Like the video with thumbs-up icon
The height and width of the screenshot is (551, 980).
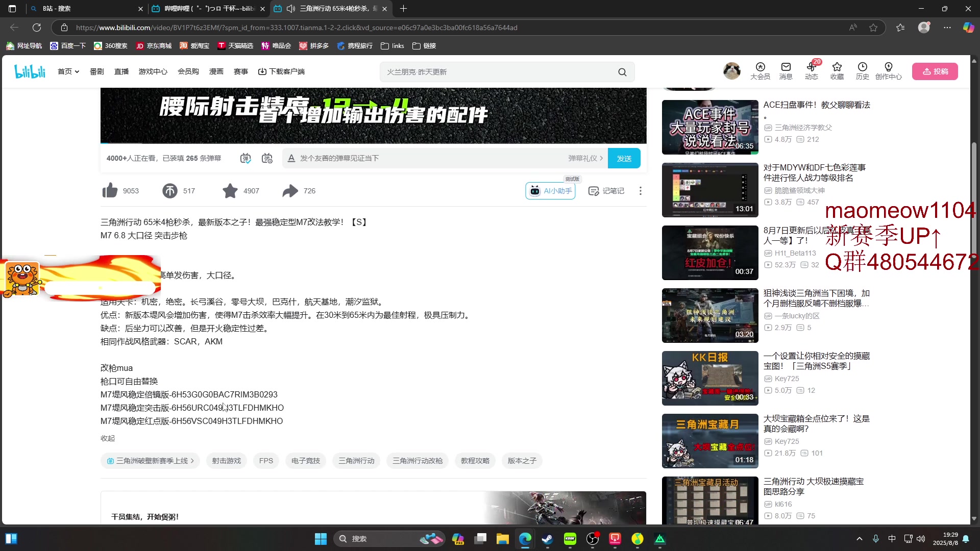point(110,191)
